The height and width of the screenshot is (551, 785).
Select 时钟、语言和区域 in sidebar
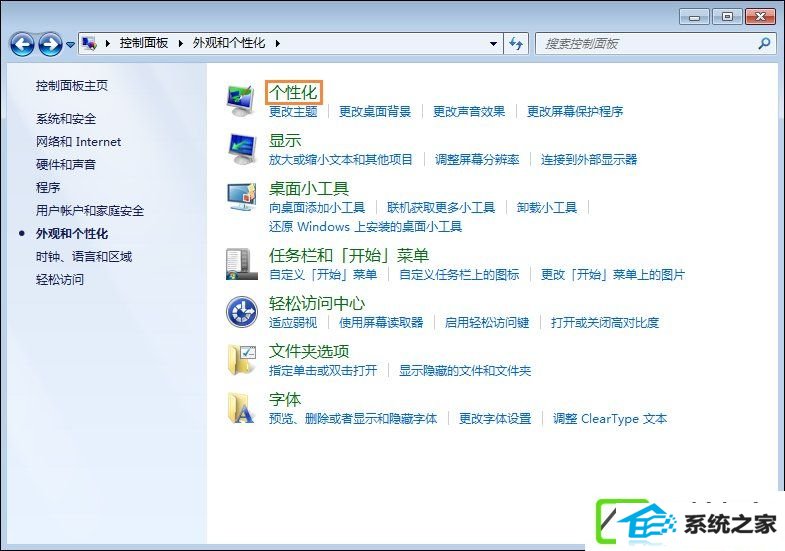tap(84, 257)
